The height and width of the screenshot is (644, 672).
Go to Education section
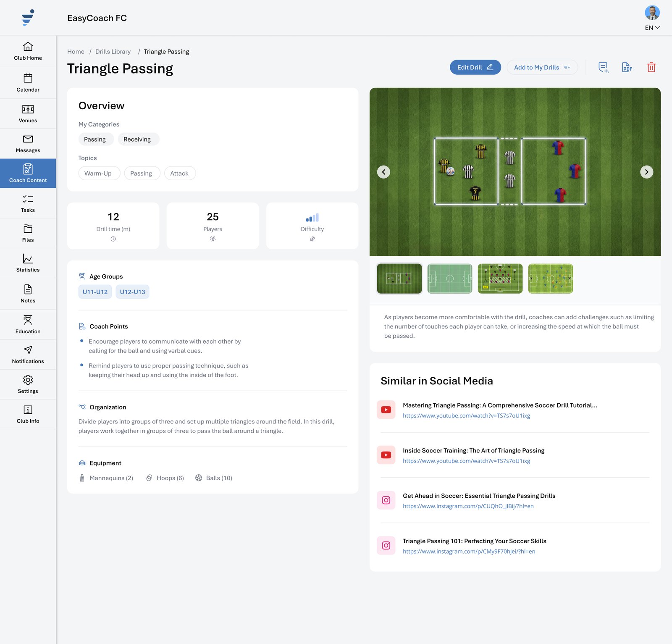28,325
